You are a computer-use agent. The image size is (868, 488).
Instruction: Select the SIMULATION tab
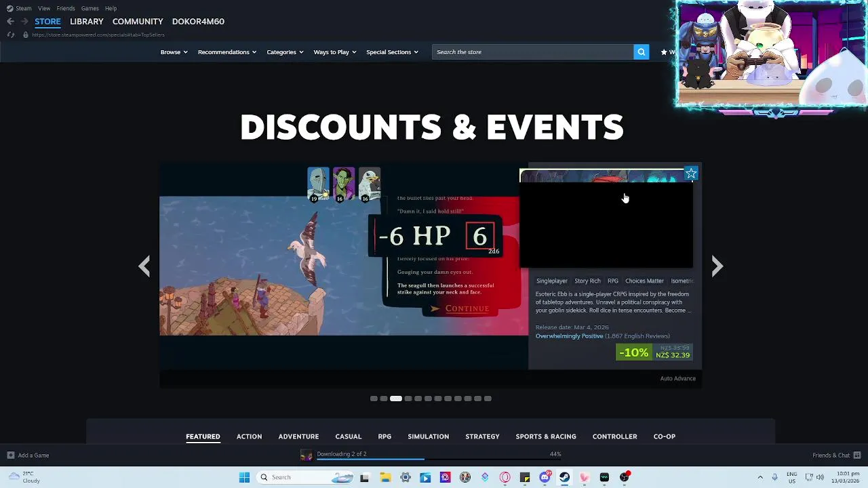coord(428,436)
